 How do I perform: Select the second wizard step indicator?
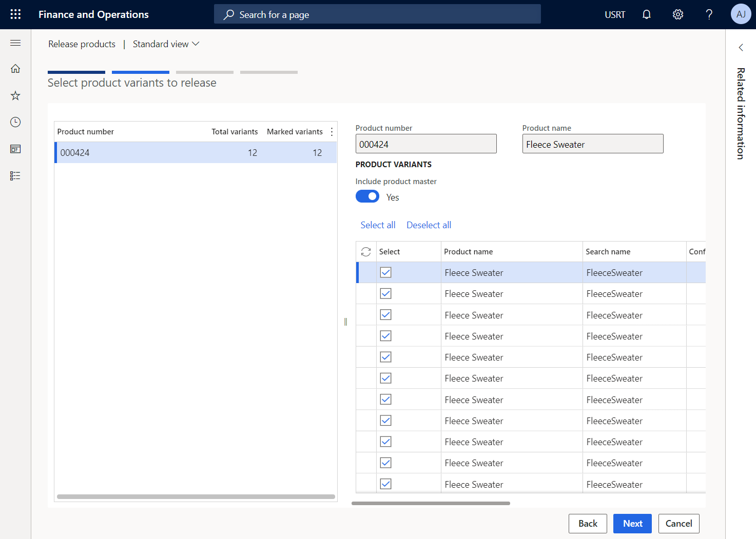(x=141, y=72)
